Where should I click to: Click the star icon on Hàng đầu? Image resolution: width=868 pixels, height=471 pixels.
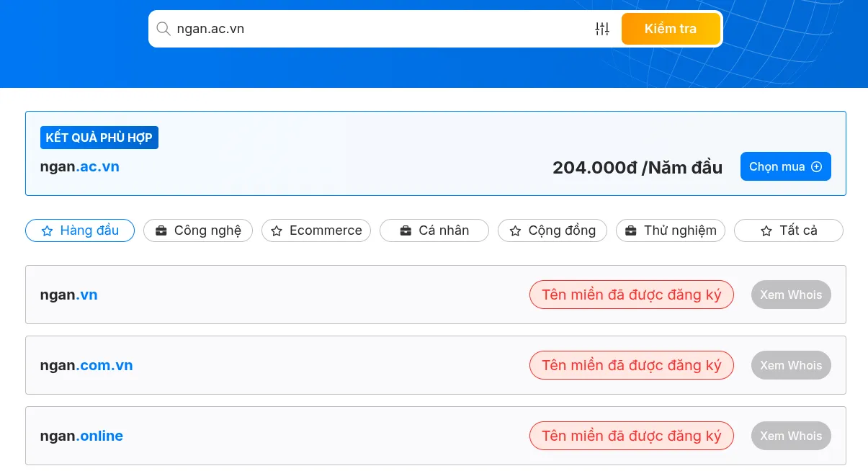point(48,231)
